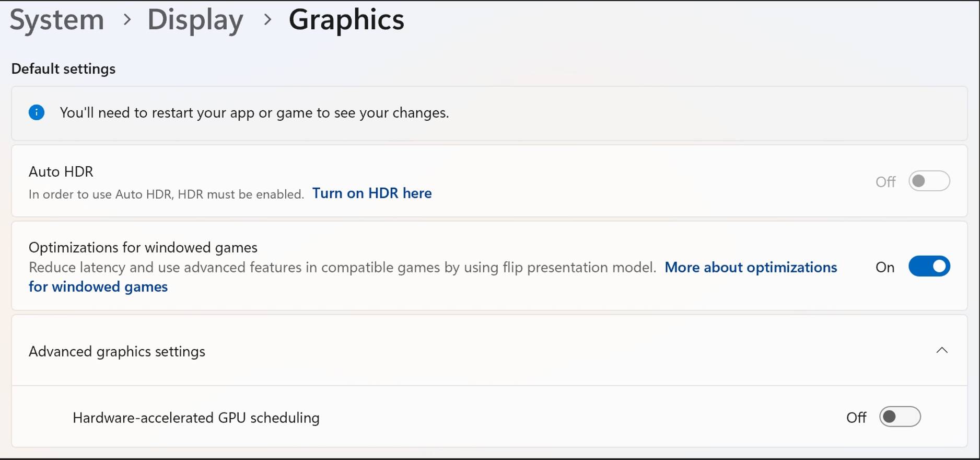The height and width of the screenshot is (460, 980).
Task: Click the chevron after System breadcrumb
Action: (127, 20)
